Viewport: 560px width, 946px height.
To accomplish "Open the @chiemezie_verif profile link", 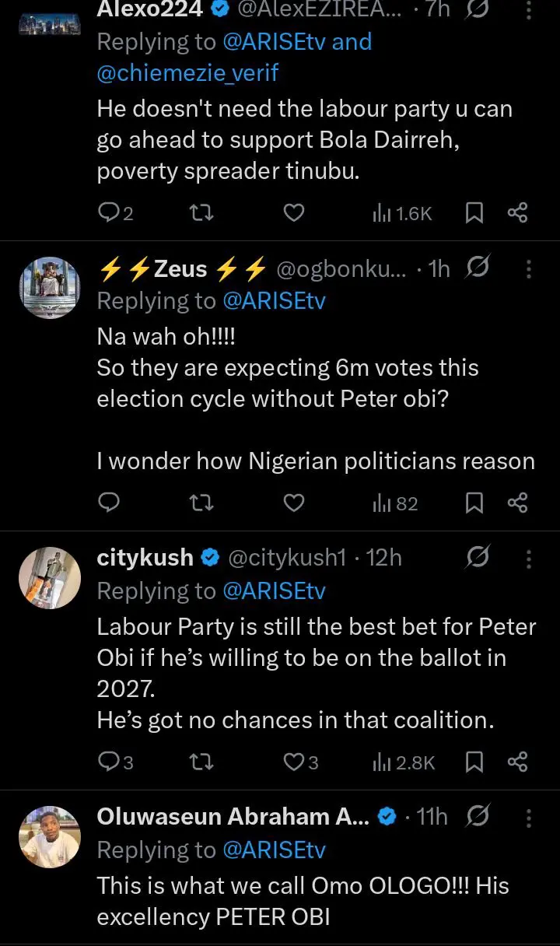I will tap(187, 73).
